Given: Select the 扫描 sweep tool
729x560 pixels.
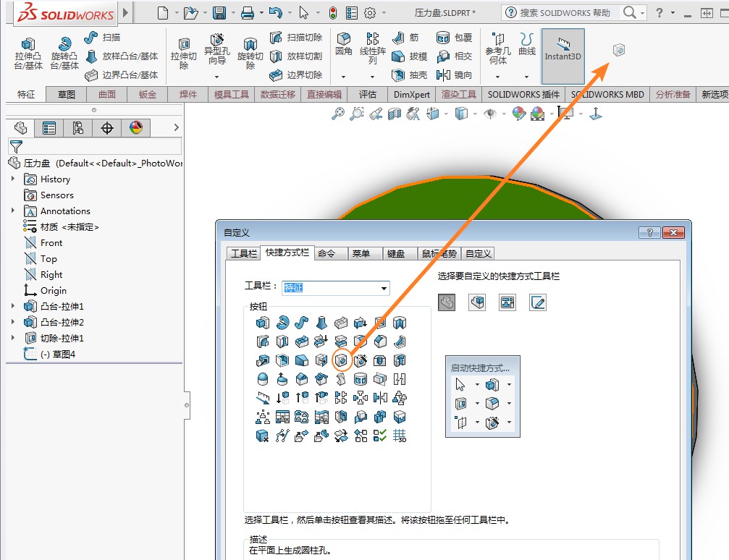Looking at the screenshot, I should 102,37.
